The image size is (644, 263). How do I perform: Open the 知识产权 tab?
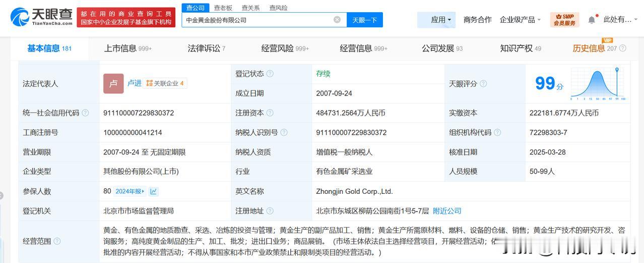[x=521, y=48]
